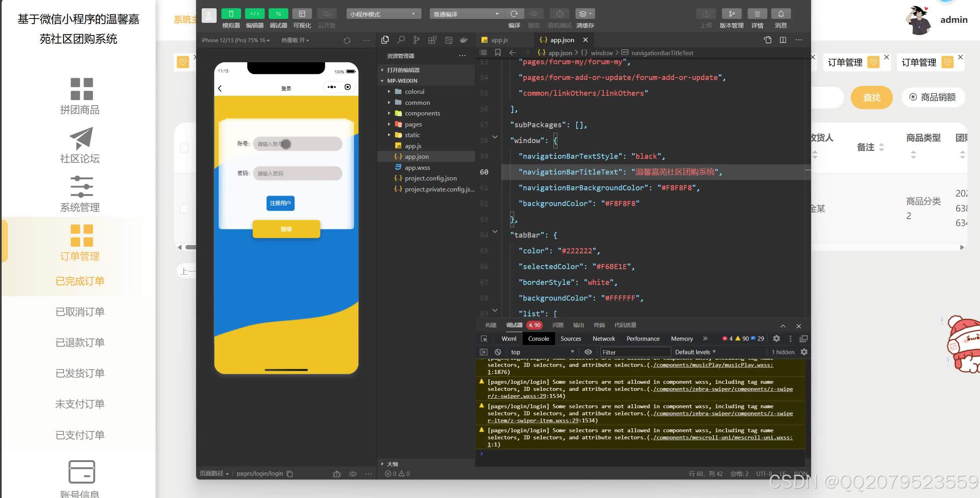Click the clear console icon

click(x=498, y=352)
